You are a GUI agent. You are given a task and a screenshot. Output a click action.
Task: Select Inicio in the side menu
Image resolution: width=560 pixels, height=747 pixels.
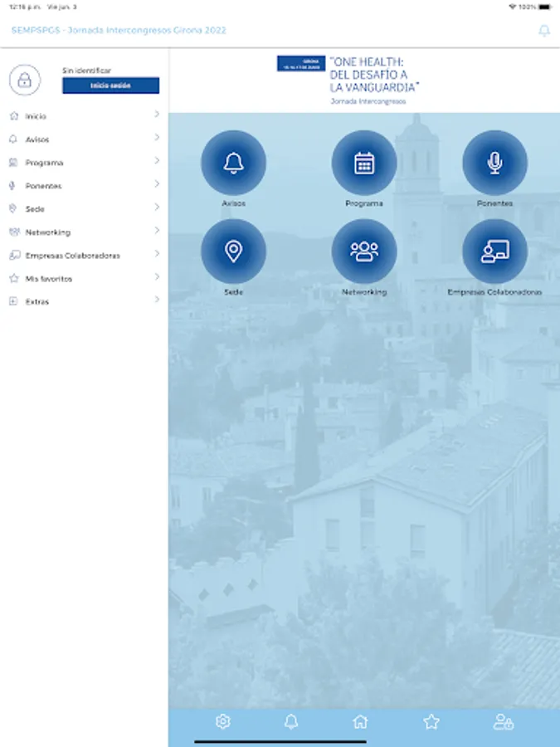pos(85,115)
